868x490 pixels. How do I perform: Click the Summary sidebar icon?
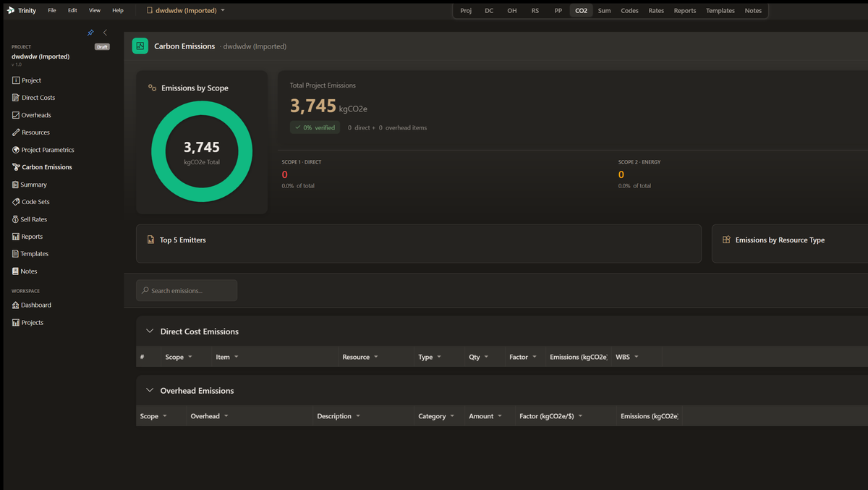click(16, 185)
